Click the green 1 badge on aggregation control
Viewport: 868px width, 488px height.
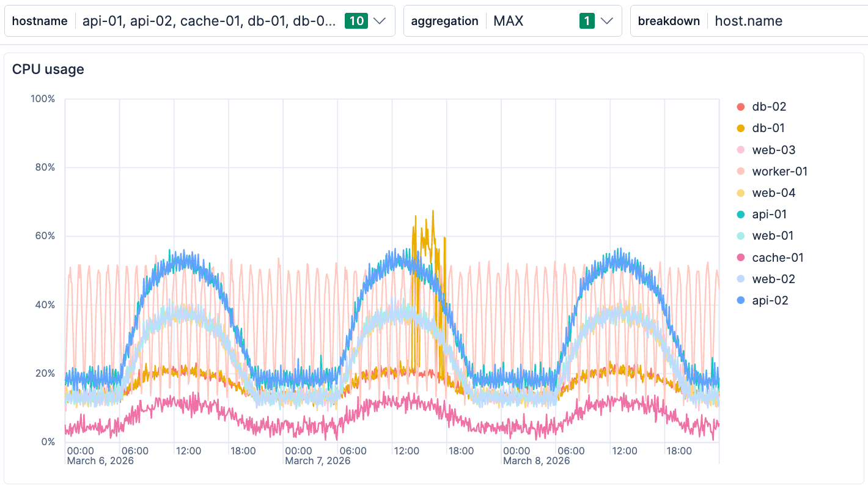(x=587, y=20)
